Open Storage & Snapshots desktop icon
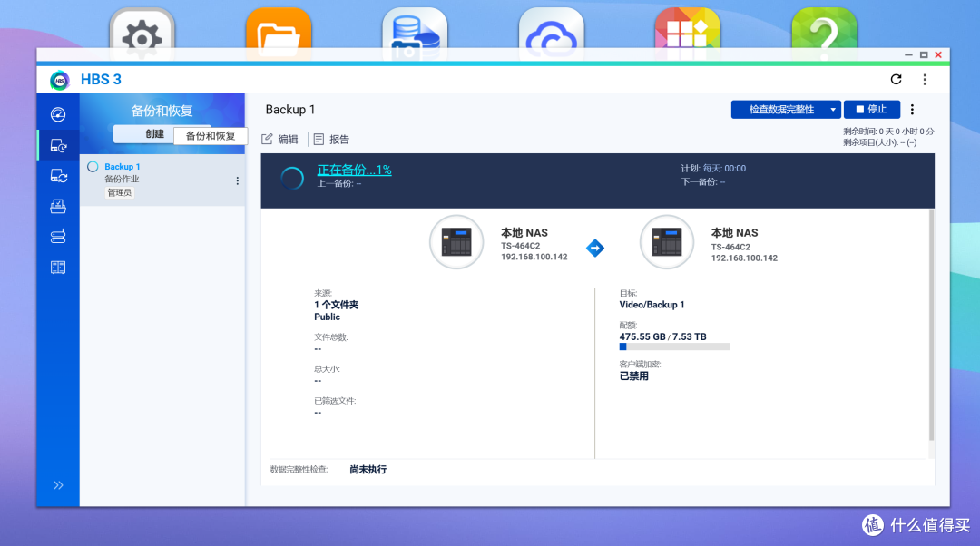The width and height of the screenshot is (980, 546). tap(415, 34)
